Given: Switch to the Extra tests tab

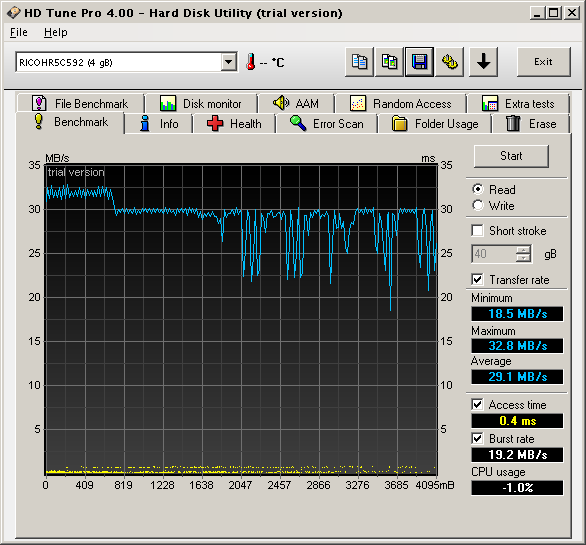Looking at the screenshot, I should point(519,103).
